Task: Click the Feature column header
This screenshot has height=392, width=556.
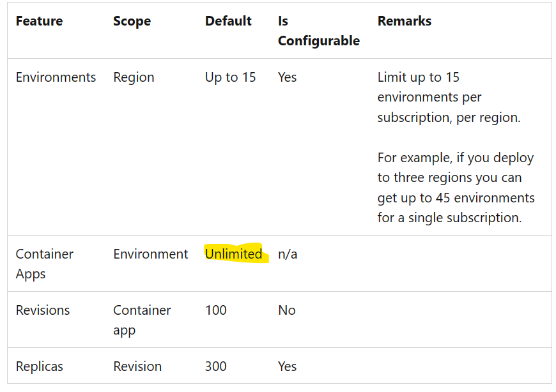Action: click(x=39, y=21)
